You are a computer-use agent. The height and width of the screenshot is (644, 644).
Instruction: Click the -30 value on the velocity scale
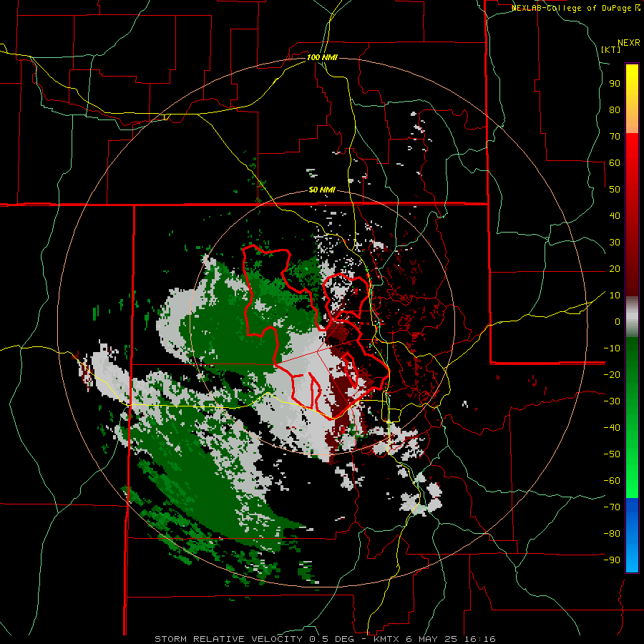[612, 401]
